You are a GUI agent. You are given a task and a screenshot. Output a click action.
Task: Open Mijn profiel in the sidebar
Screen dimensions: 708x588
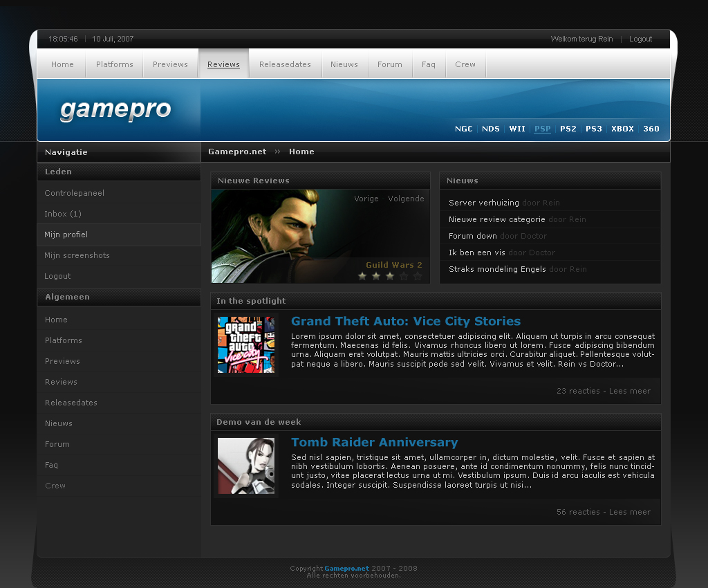click(119, 235)
